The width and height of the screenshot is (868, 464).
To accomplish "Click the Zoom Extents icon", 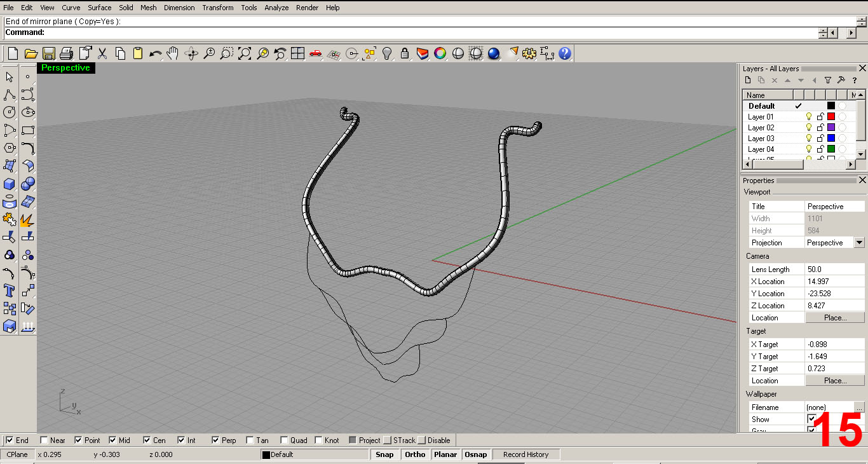I will click(x=245, y=53).
